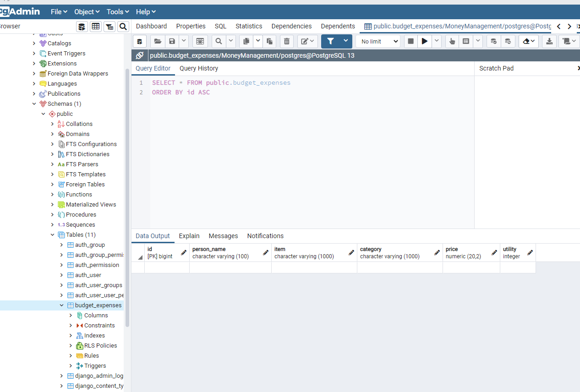Open the Help menu
The image size is (580, 392).
point(146,11)
